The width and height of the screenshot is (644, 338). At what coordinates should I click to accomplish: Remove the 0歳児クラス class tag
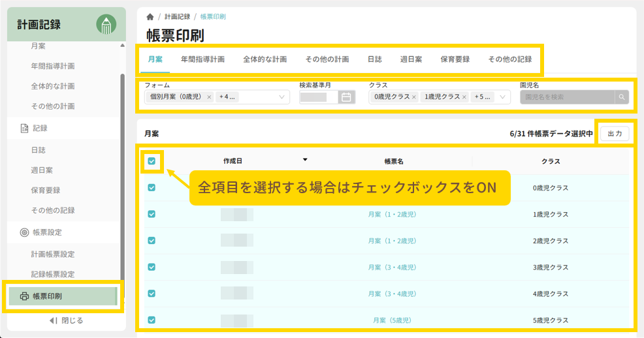click(414, 97)
